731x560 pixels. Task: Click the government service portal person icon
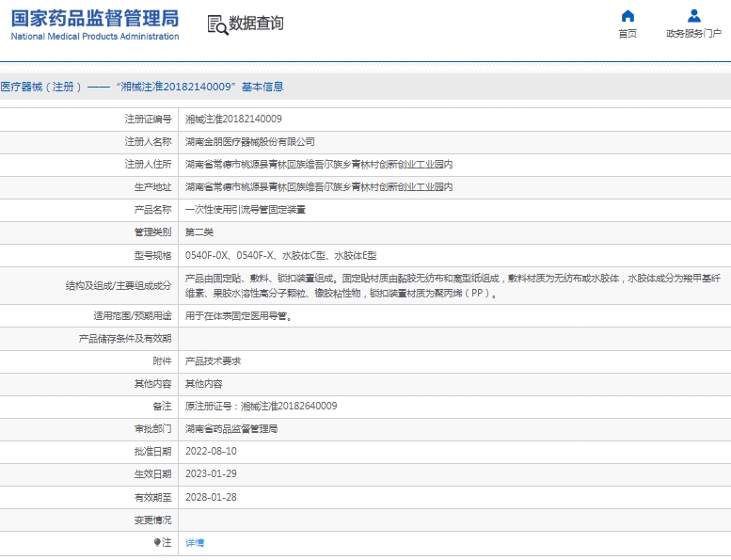(693, 16)
